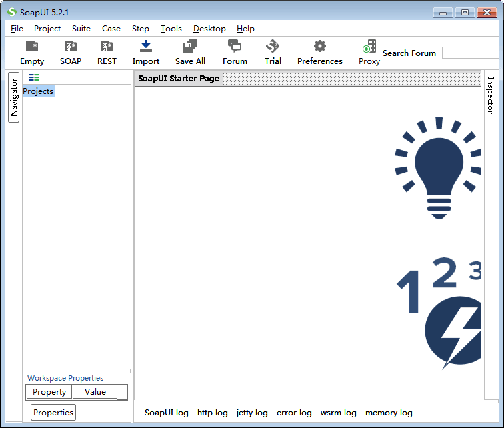Image resolution: width=504 pixels, height=428 pixels.
Task: Show the SoapUI log tab
Action: tap(167, 413)
